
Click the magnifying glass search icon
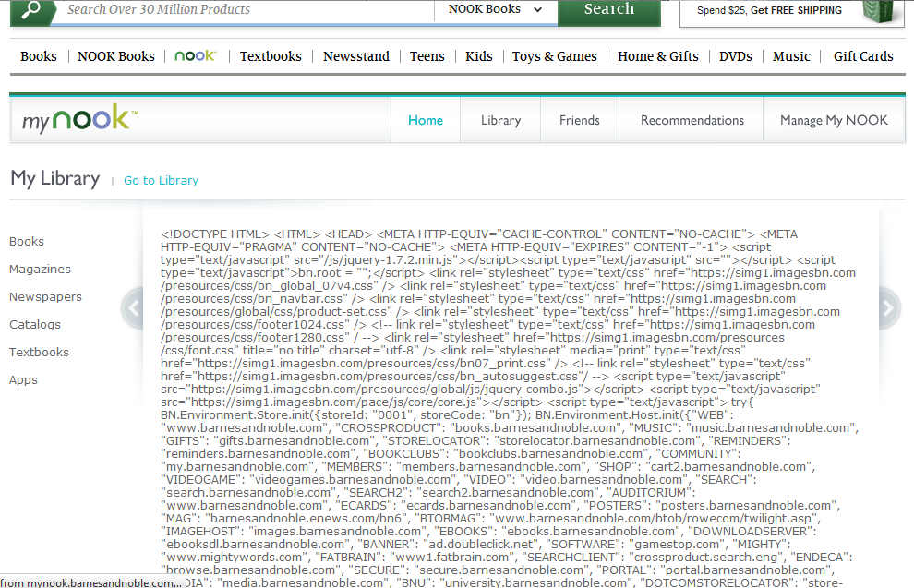[30, 10]
